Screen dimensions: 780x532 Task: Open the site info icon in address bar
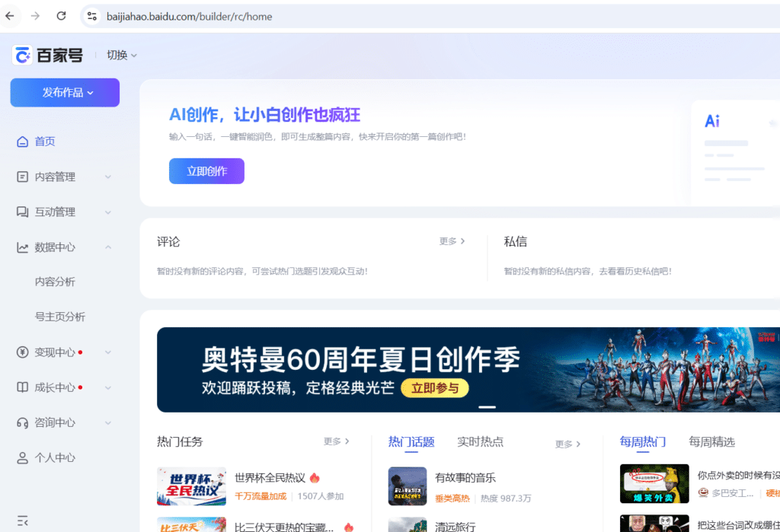point(92,17)
